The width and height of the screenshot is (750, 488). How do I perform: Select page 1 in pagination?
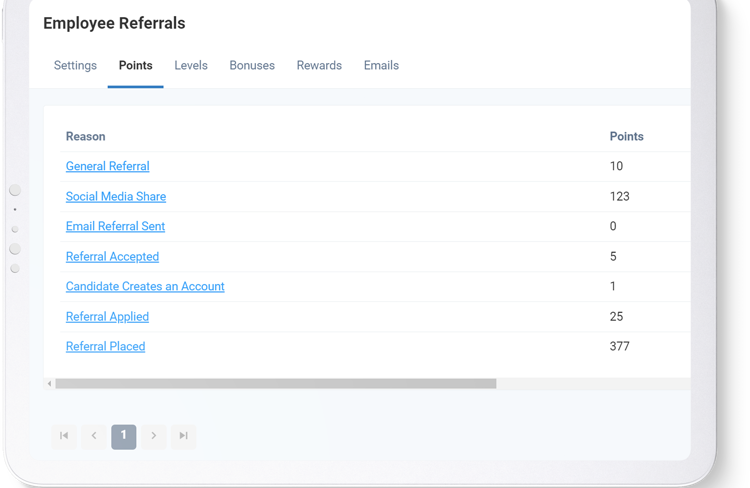(124, 436)
